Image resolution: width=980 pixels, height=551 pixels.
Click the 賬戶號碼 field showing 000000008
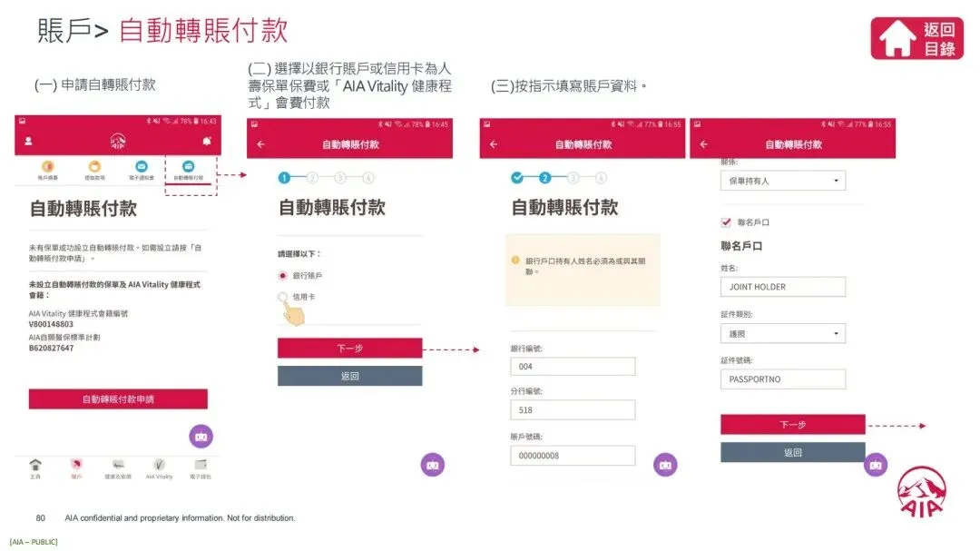click(573, 456)
